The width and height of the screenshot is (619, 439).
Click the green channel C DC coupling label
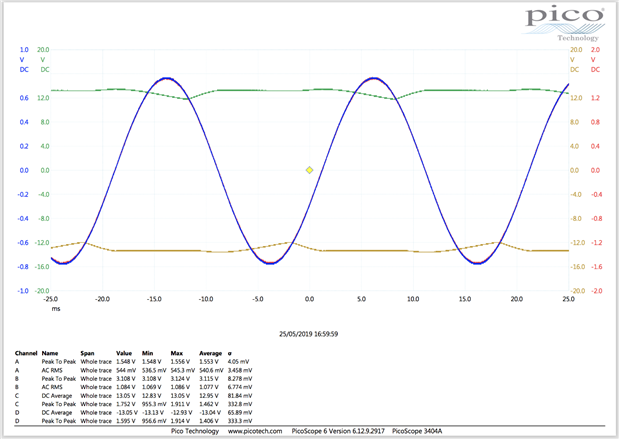pos(43,70)
